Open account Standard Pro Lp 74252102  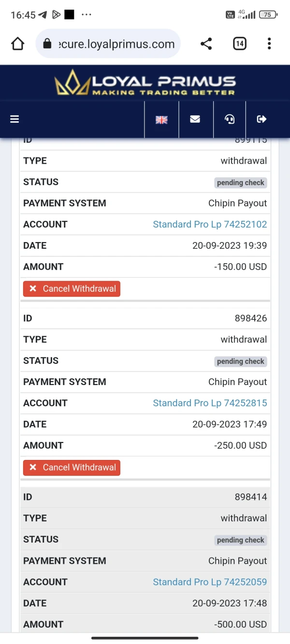[210, 224]
